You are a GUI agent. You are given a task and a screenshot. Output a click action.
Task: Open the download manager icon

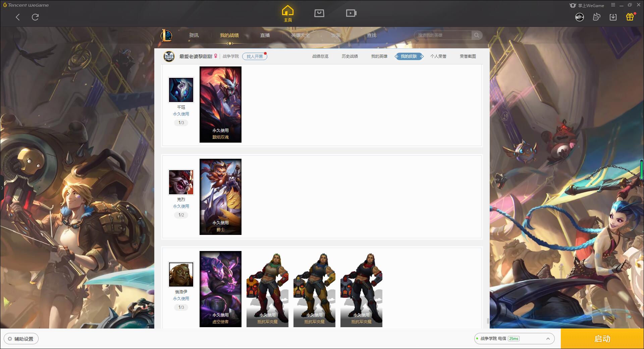pos(613,17)
